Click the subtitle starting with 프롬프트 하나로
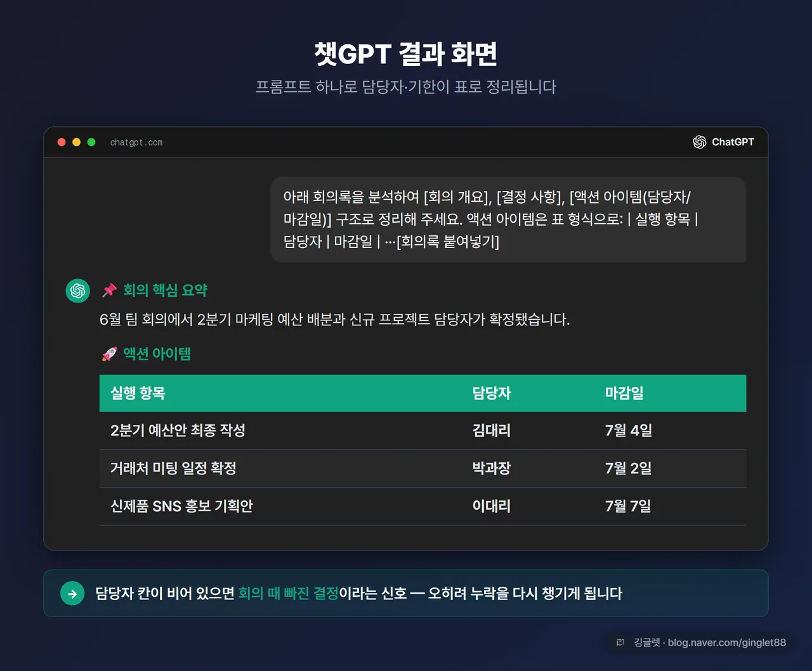This screenshot has width=812, height=671. 406,87
